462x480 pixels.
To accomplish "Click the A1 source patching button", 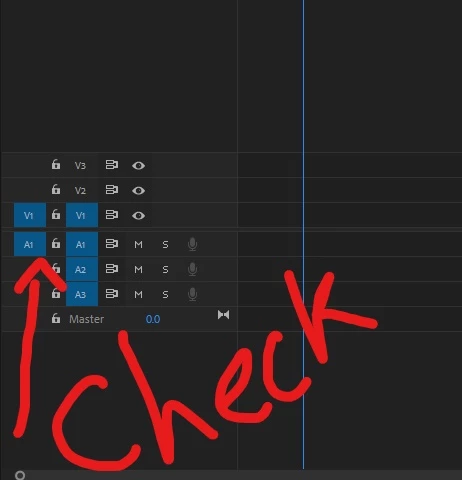I will [x=30, y=244].
